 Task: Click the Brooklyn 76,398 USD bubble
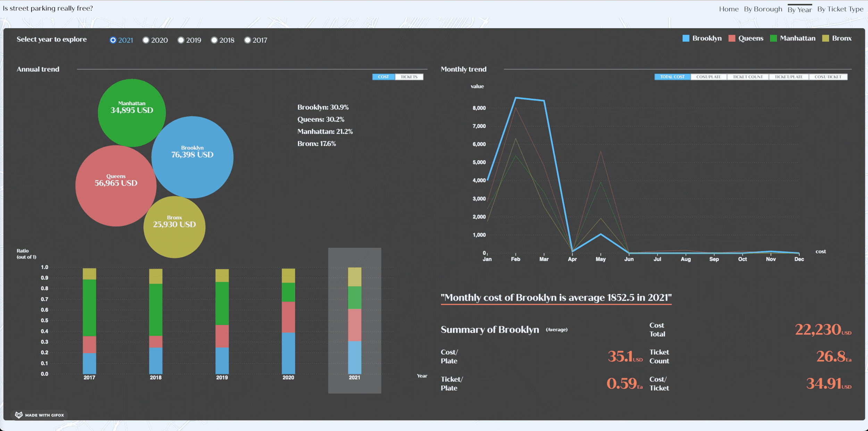[192, 157]
